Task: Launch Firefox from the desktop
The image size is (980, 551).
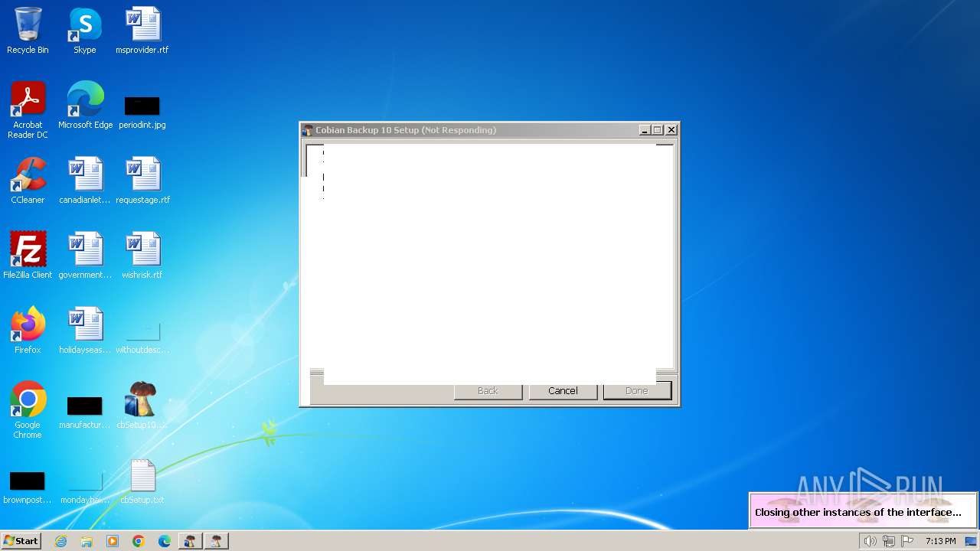Action: click(x=28, y=331)
